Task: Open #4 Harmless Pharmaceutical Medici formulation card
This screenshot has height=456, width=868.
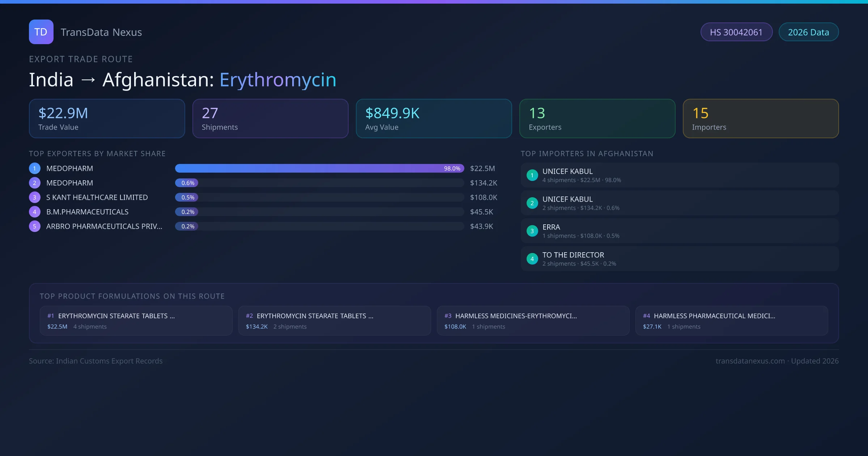Action: [731, 321]
